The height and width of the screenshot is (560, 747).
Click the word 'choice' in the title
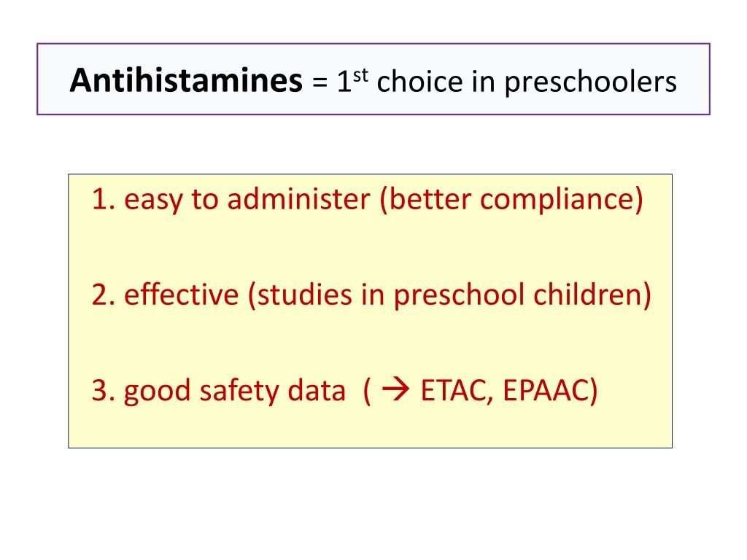click(x=419, y=81)
